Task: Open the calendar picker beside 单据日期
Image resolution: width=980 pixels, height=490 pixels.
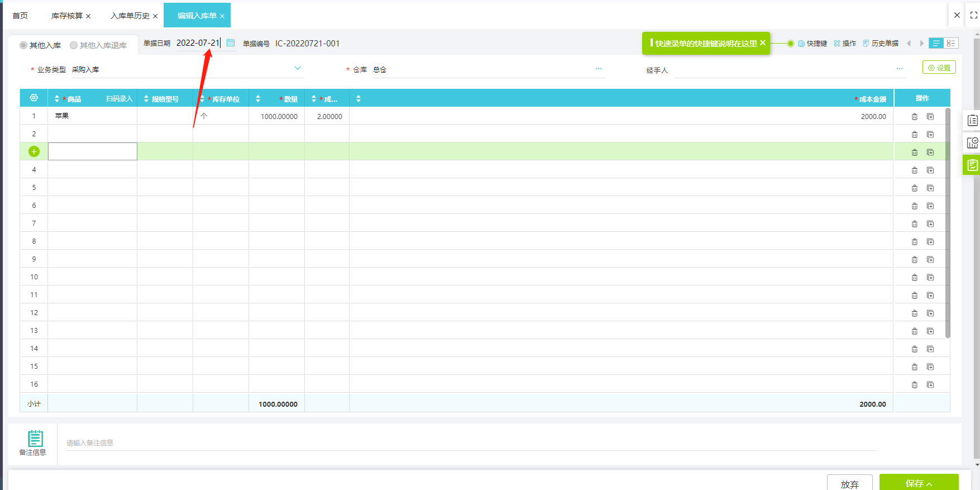Action: (x=231, y=43)
